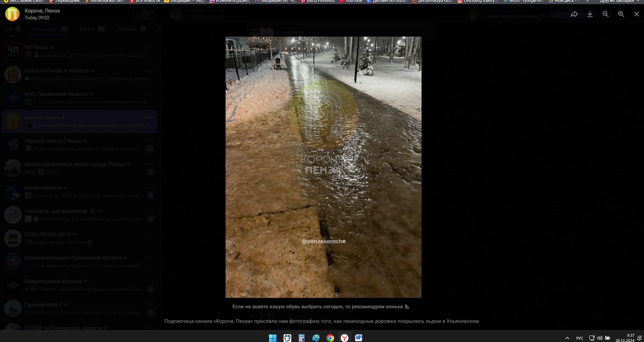Switch the РУС keyboard language indicator

(x=580, y=338)
